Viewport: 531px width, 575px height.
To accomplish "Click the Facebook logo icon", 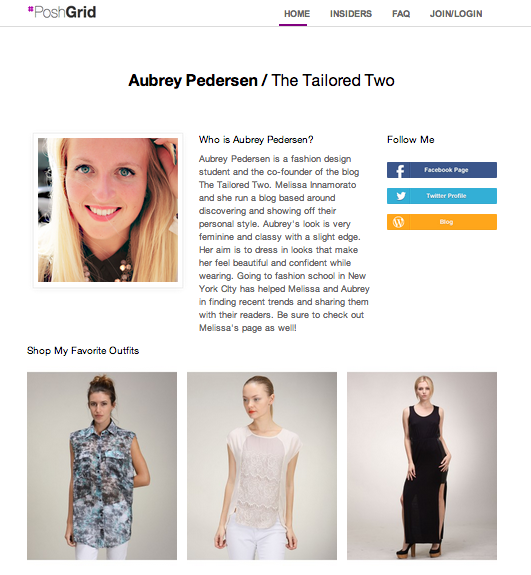I will [x=400, y=171].
